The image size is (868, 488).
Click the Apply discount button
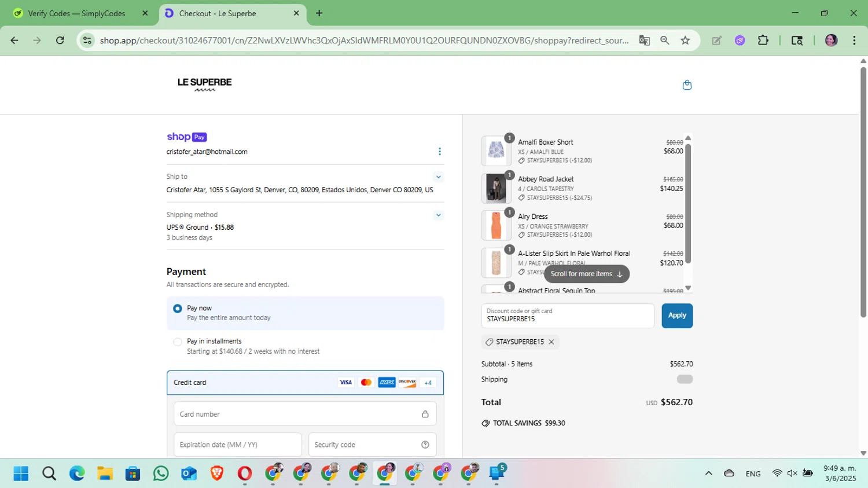point(677,315)
